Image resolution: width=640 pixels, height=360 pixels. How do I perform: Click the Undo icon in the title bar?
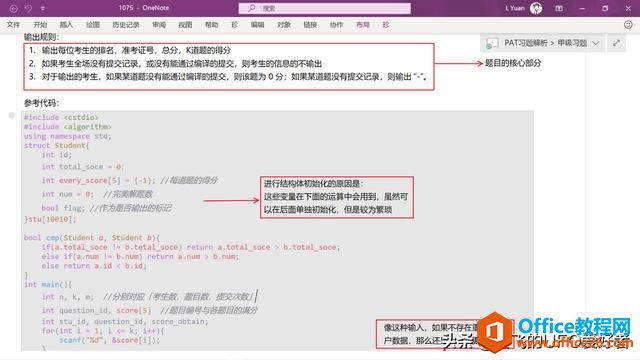28,8
